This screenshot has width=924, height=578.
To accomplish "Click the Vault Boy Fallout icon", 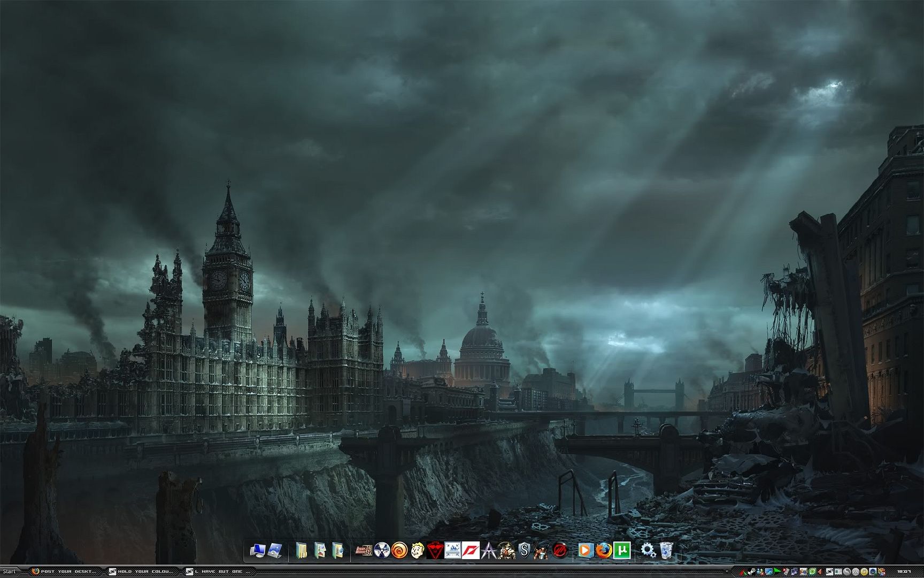I will coord(417,550).
